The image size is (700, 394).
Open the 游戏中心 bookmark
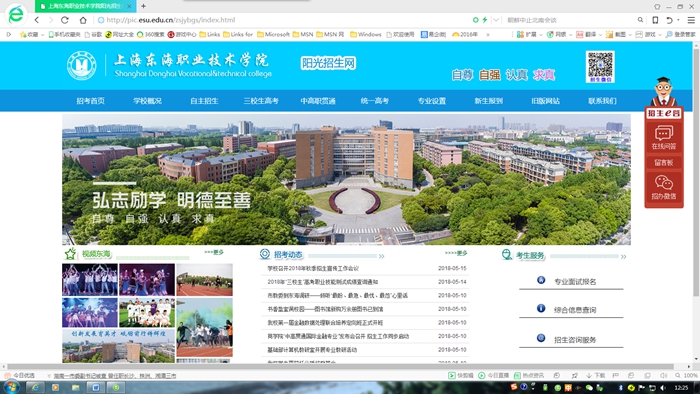(182, 34)
